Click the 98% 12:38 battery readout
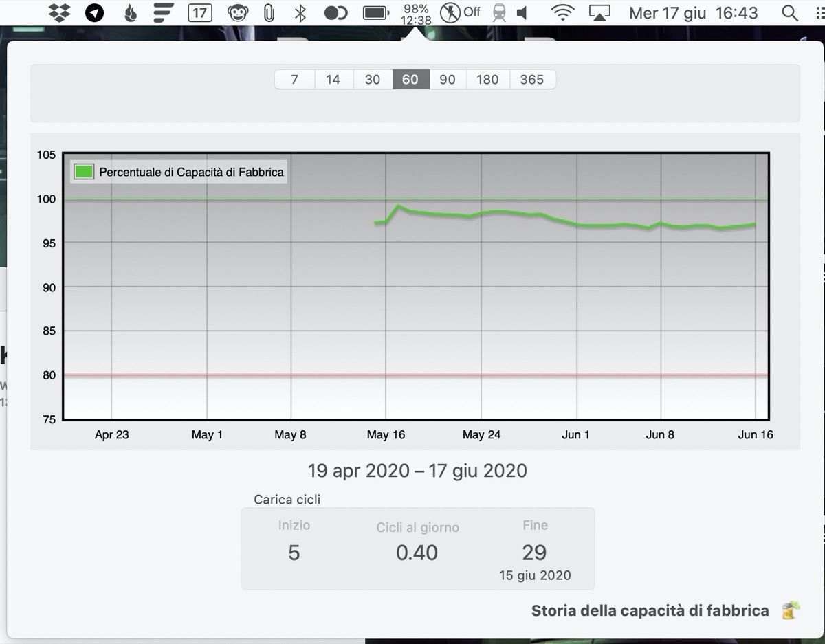The width and height of the screenshot is (825, 644). pyautogui.click(x=416, y=14)
